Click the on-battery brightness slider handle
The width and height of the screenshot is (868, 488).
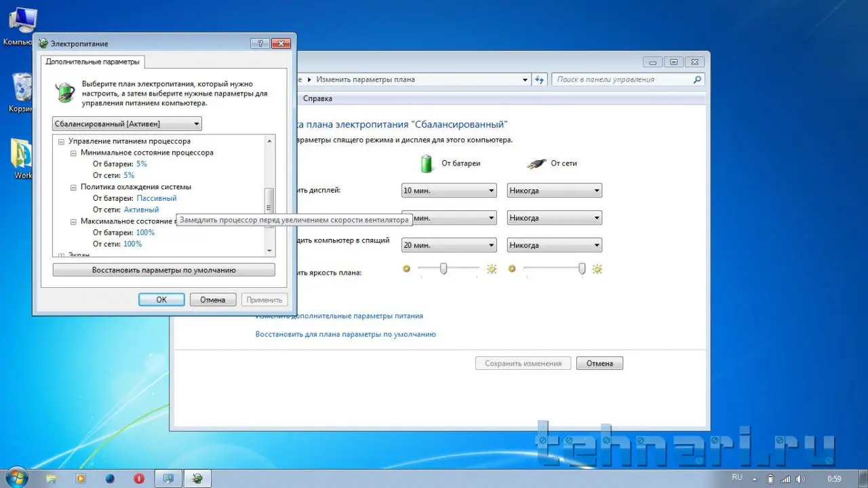(443, 269)
